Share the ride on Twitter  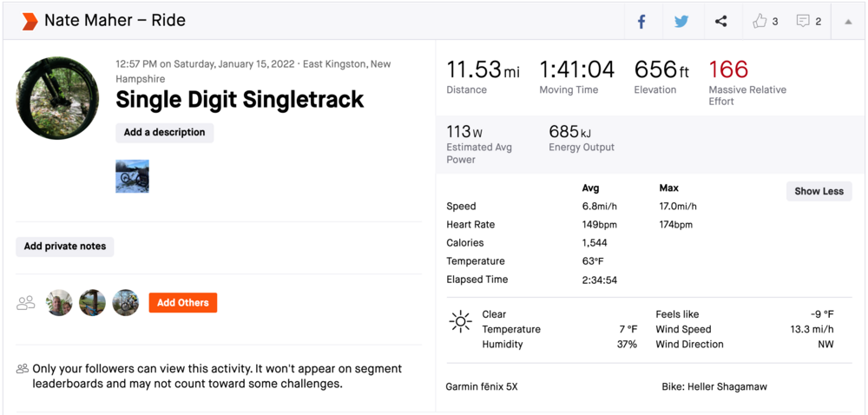(x=681, y=21)
